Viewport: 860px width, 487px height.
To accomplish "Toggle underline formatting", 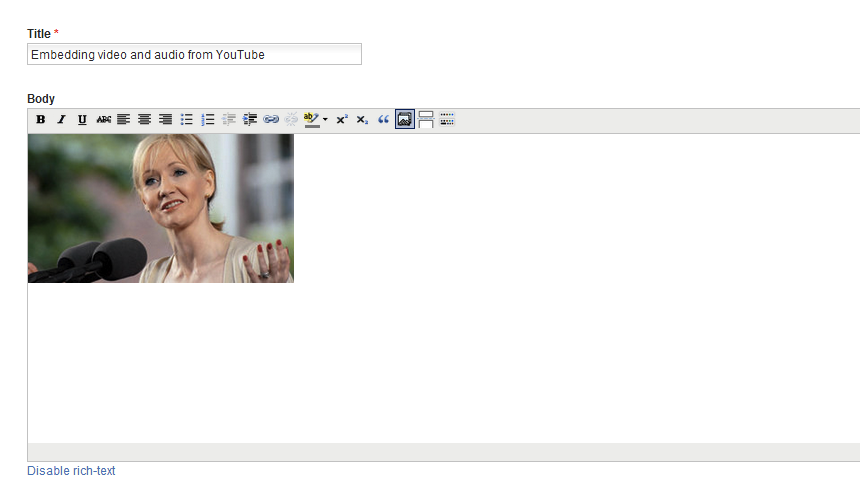I will tap(82, 120).
